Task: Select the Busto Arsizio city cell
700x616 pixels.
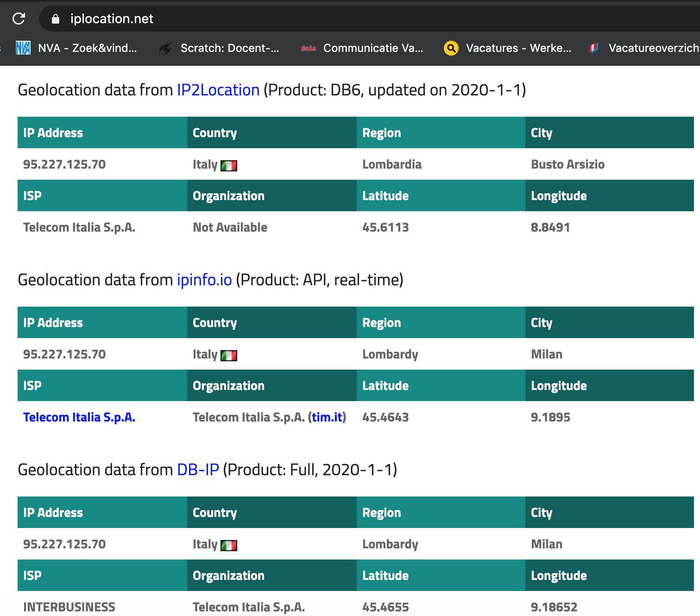Action: pos(568,164)
